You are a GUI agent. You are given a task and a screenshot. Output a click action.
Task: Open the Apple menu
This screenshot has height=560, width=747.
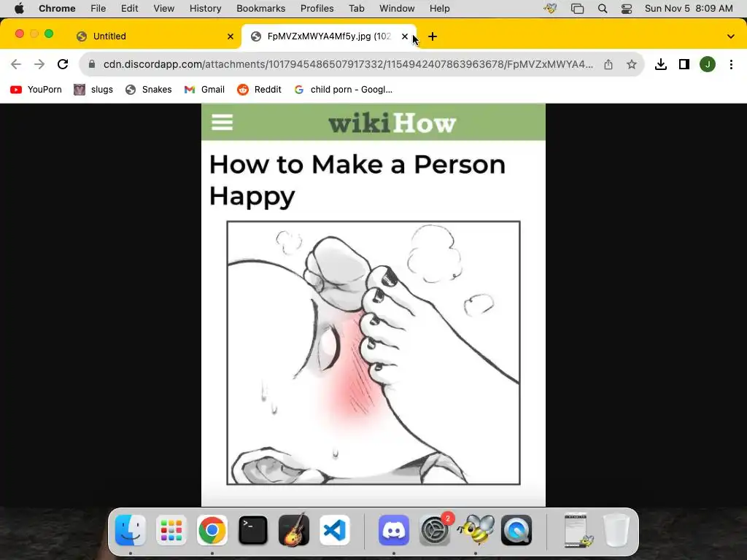(x=19, y=9)
